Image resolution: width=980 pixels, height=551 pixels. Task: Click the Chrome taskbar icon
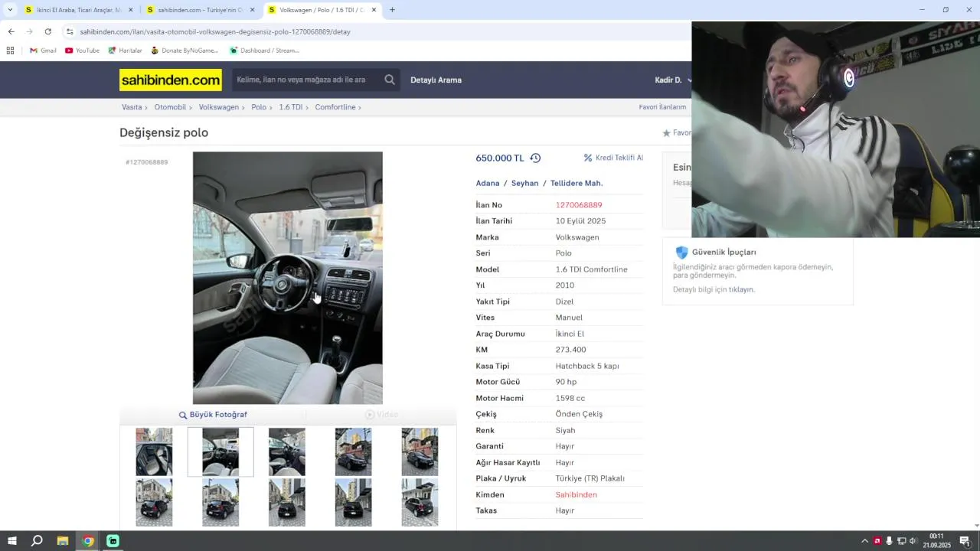click(88, 541)
